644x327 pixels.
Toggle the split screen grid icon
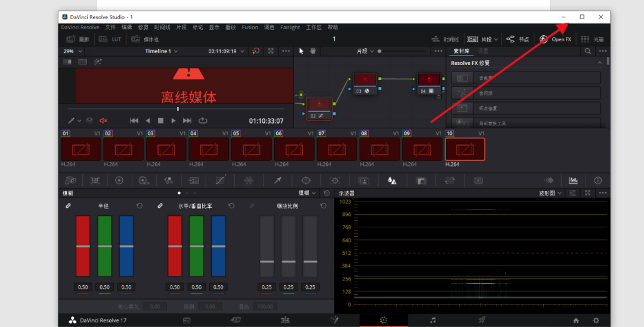coord(82,62)
